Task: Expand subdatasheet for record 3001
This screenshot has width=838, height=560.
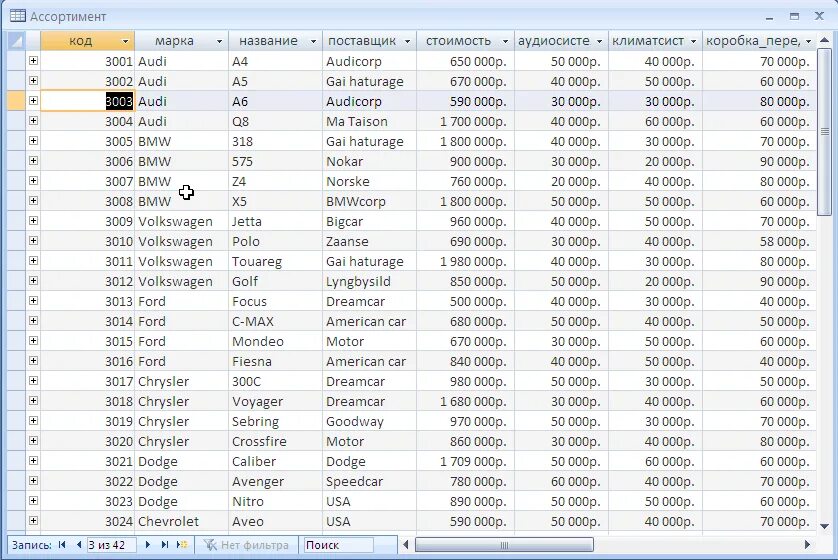Action: (x=33, y=61)
